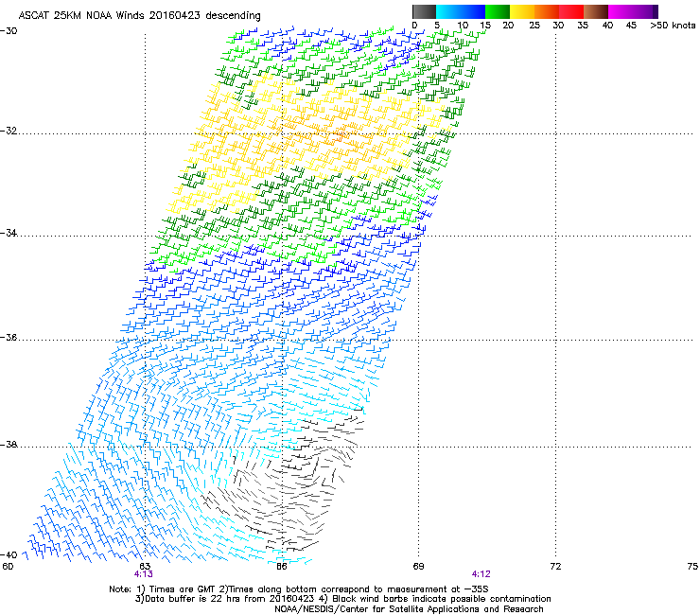The width and height of the screenshot is (700, 615).
Task: Click the cyan-to-blue 5-15 knots legend segment
Action: click(x=461, y=11)
